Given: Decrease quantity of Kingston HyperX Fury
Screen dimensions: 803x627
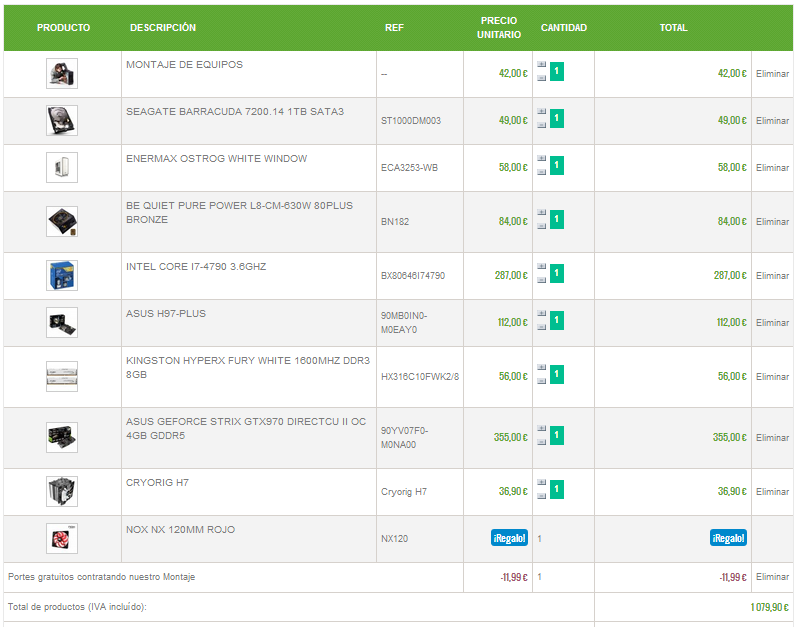Looking at the screenshot, I should [541, 381].
